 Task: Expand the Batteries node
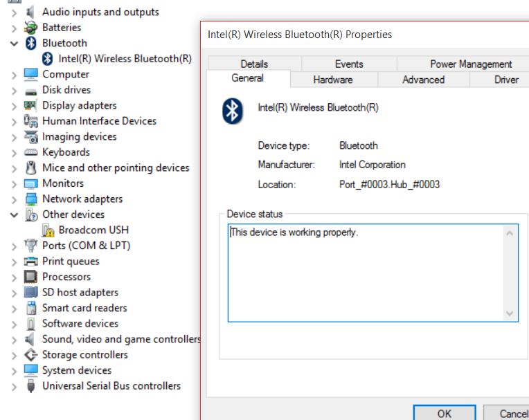[x=14, y=28]
